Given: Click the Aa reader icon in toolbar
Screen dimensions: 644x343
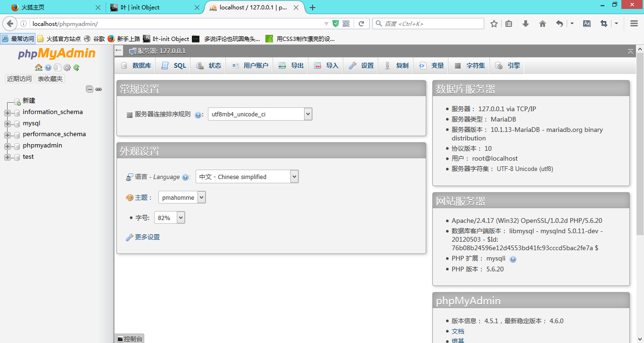Looking at the screenshot, I should [587, 24].
